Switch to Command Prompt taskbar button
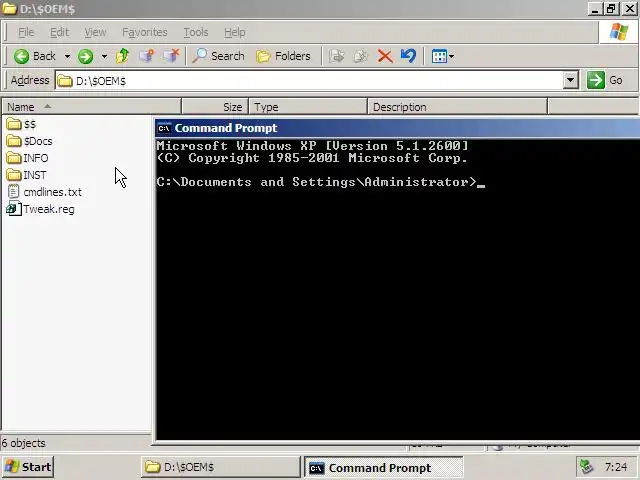 pyautogui.click(x=384, y=467)
